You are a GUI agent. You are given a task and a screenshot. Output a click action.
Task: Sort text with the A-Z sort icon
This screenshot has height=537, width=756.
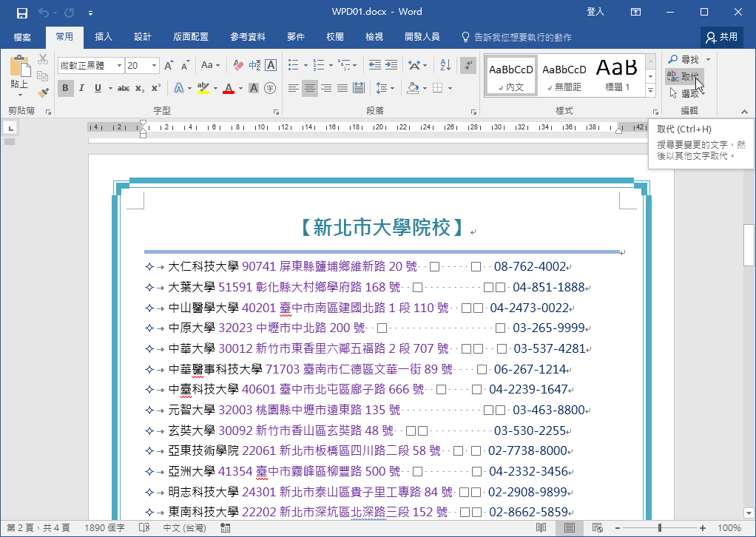click(445, 65)
